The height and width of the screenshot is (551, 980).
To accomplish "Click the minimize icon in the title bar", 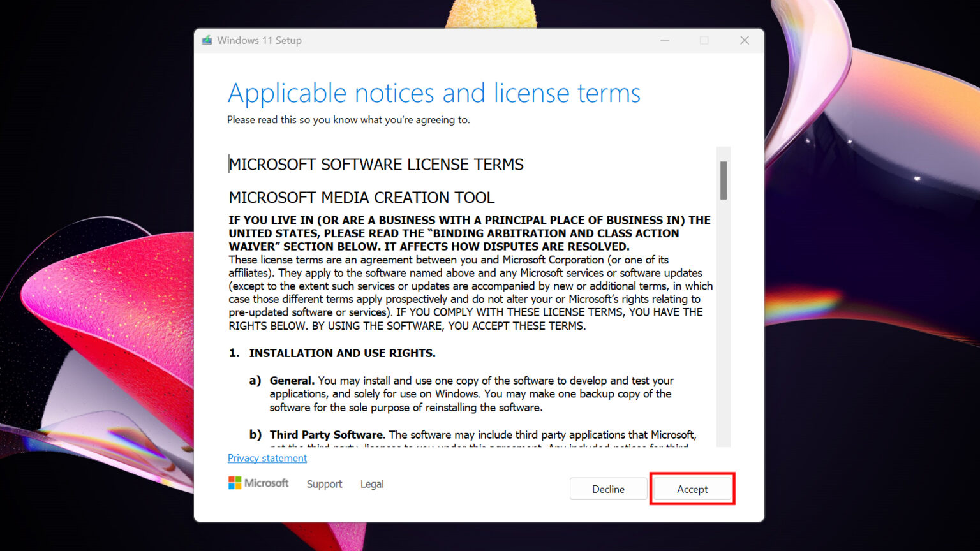I will 664,40.
